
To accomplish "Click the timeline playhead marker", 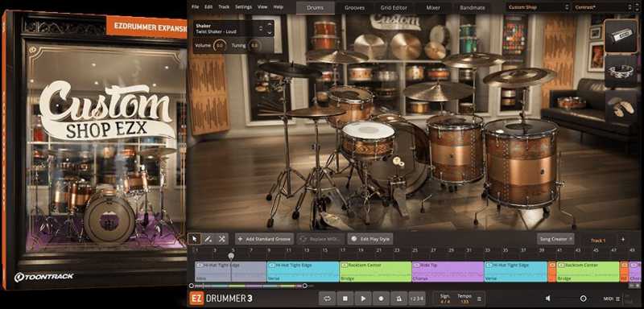I will tap(231, 256).
